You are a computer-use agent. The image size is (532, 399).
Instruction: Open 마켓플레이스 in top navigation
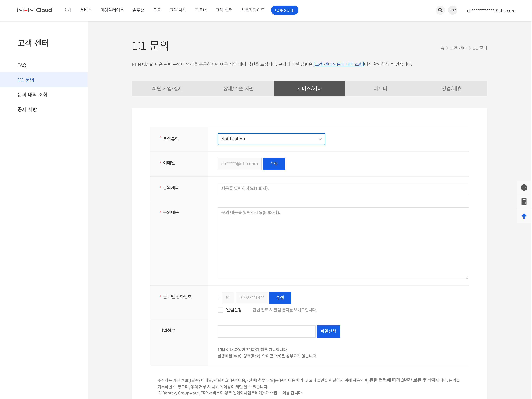(x=112, y=10)
